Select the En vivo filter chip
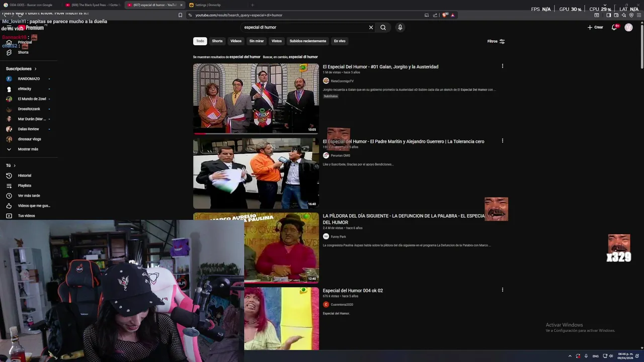 point(340,41)
